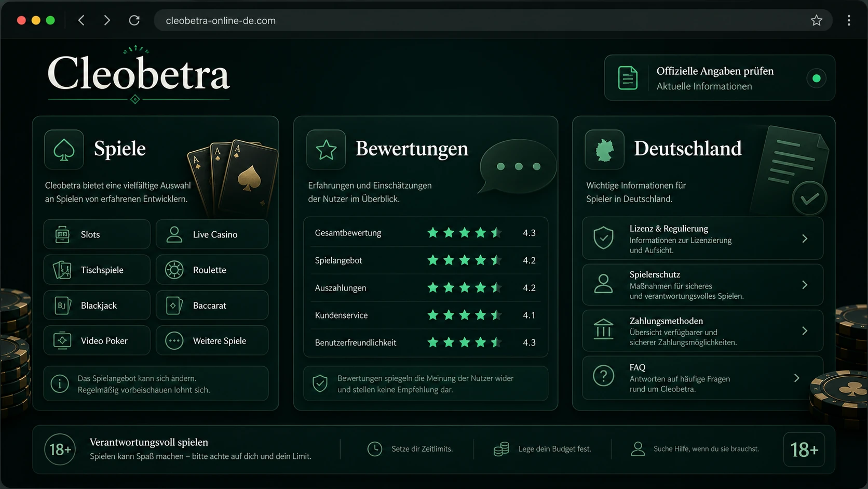
Task: Click the BJ Blackjack icon
Action: (x=62, y=305)
